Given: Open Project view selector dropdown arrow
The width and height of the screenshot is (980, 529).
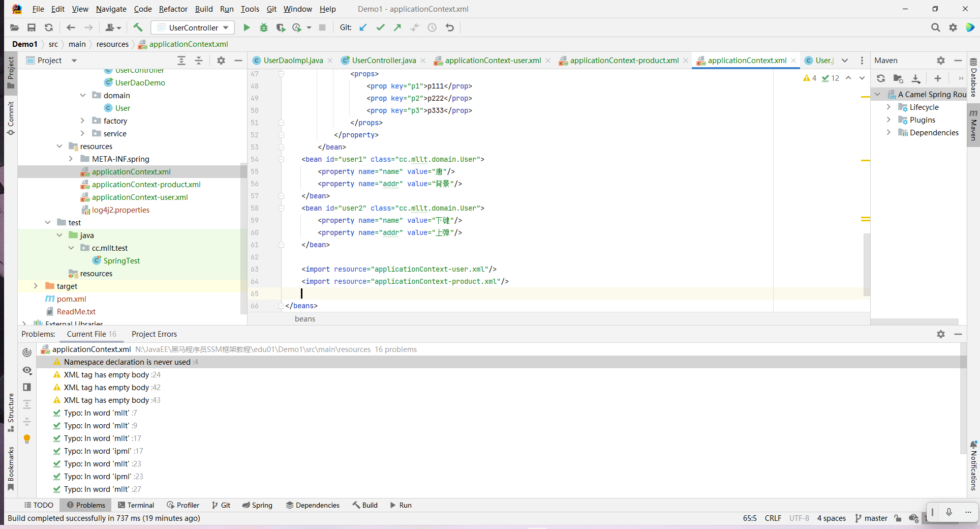Looking at the screenshot, I should click(x=74, y=61).
